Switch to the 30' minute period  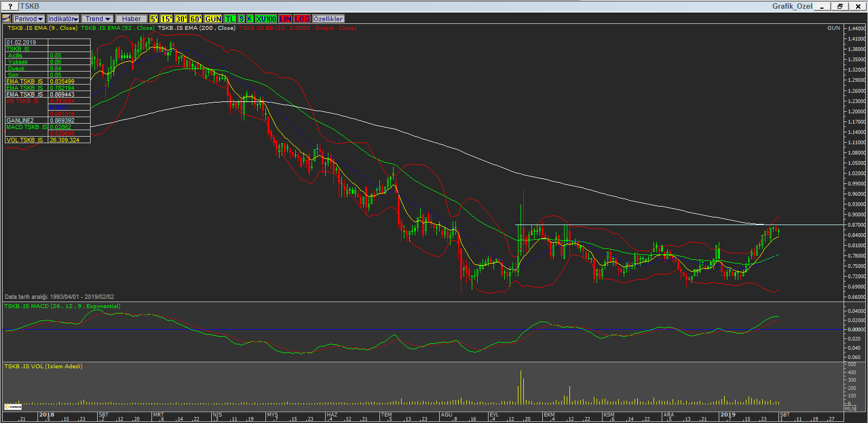coord(181,18)
